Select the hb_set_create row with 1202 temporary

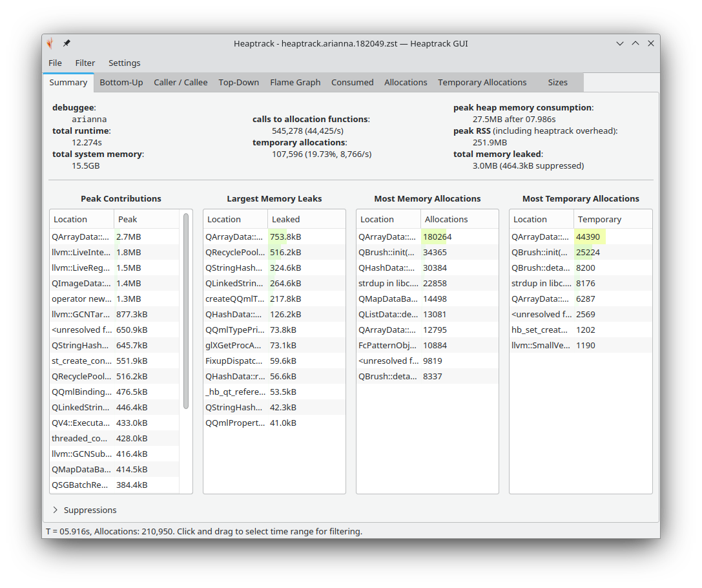point(580,330)
